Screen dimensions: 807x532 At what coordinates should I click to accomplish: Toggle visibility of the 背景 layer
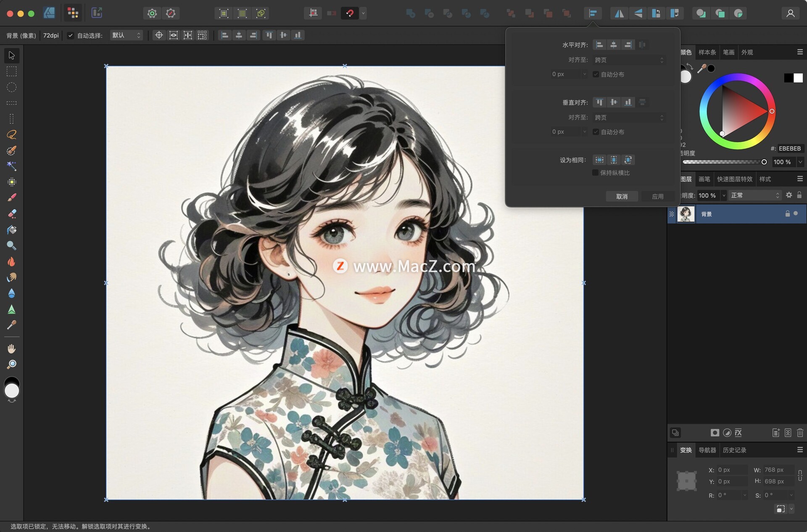point(796,213)
